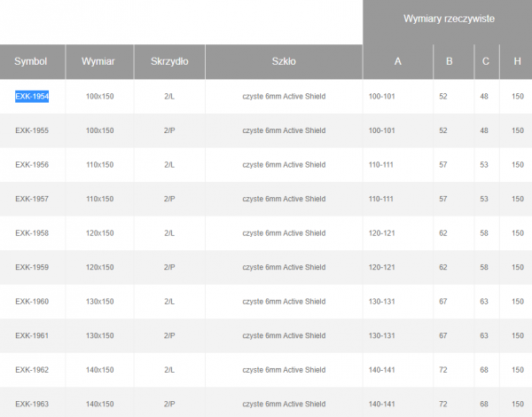Click H value 150 in EXK-1959 row
This screenshot has width=532, height=417.
click(518, 268)
